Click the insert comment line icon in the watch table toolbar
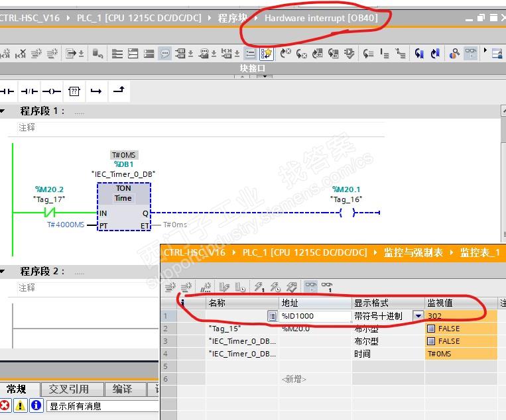The image size is (506, 420). click(x=206, y=287)
